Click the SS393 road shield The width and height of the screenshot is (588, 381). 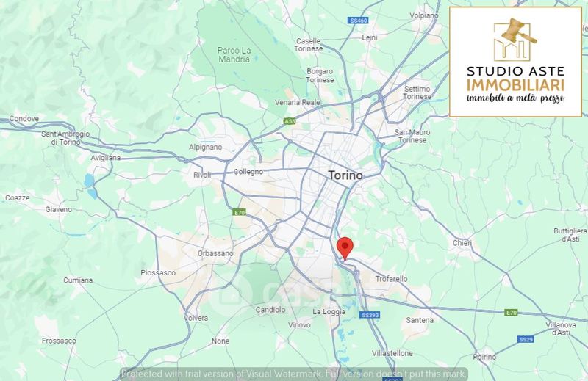click(x=370, y=315)
